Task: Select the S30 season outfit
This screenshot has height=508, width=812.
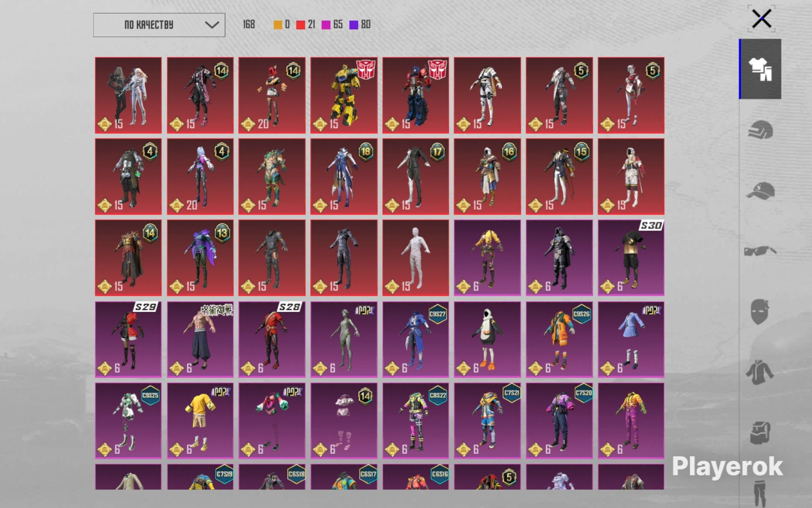Action: pos(631,258)
